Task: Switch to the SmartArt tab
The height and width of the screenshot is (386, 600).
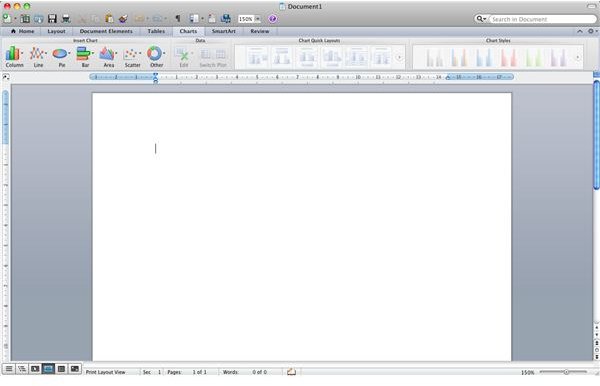Action: pyautogui.click(x=223, y=31)
